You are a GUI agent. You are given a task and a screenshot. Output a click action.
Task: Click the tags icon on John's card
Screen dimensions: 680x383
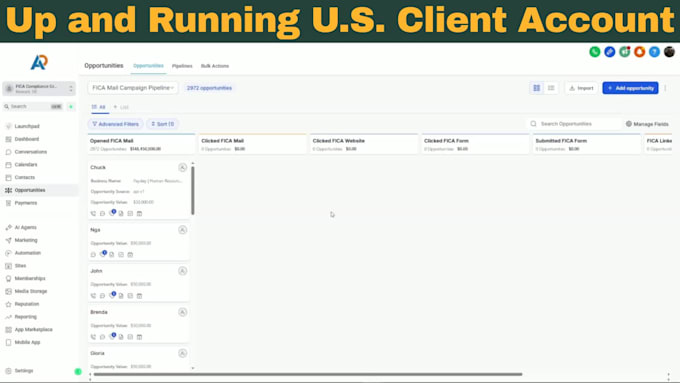click(x=112, y=295)
